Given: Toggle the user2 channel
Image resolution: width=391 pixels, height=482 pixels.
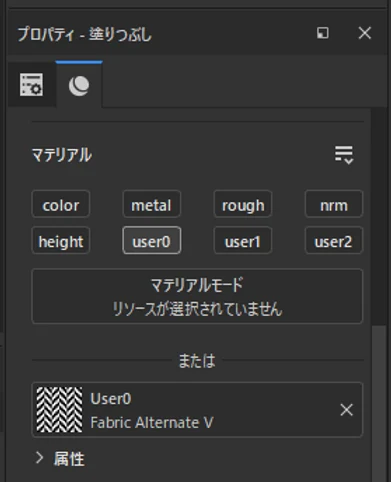Looking at the screenshot, I should [334, 241].
